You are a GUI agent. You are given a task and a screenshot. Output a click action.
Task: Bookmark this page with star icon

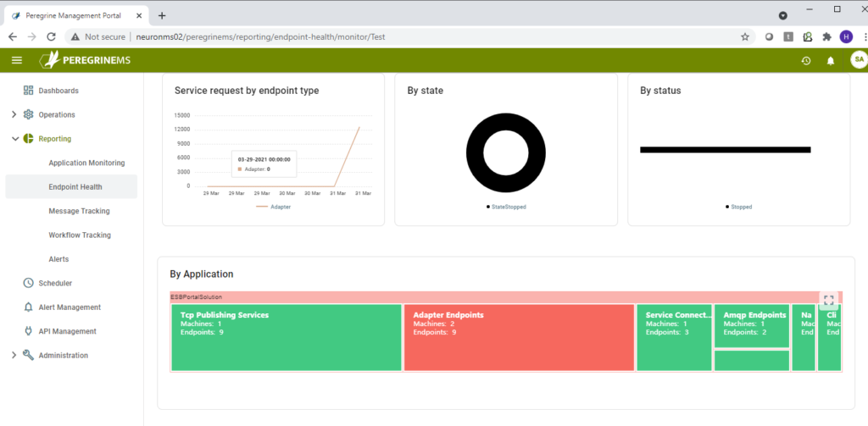coord(744,36)
